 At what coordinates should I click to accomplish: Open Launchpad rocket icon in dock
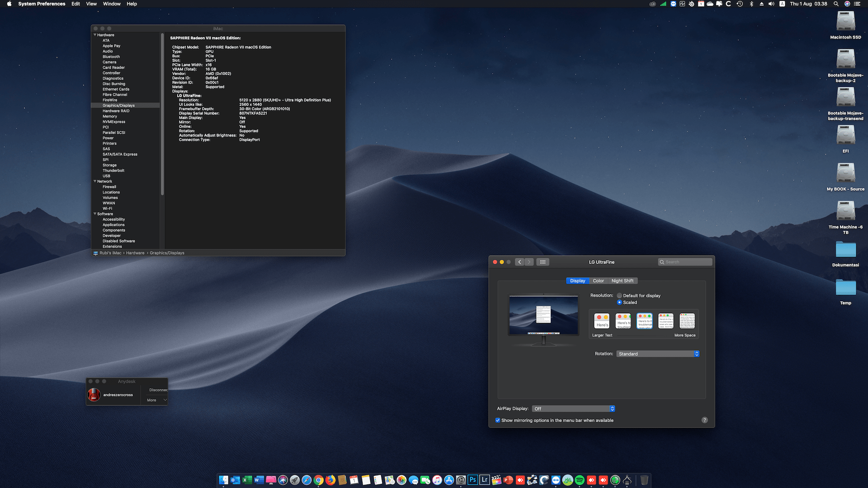295,480
